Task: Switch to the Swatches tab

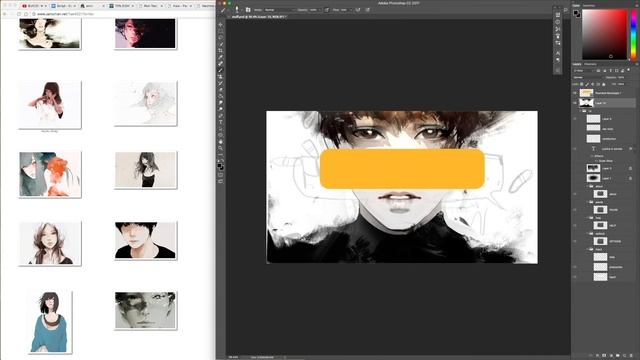Action: (x=589, y=5)
